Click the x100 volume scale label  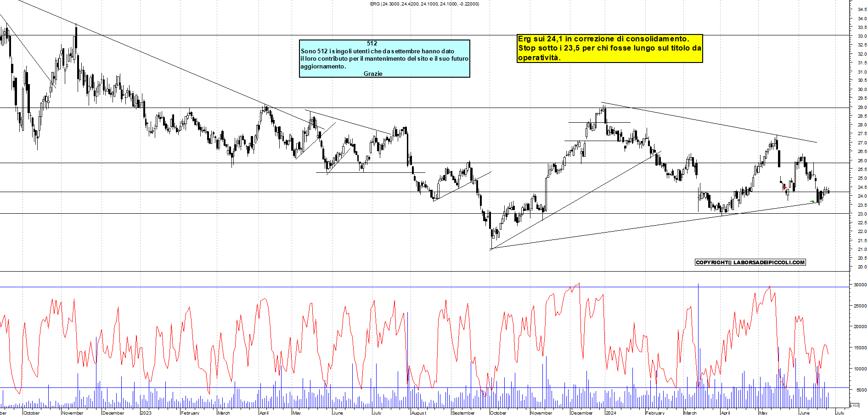[855, 405]
